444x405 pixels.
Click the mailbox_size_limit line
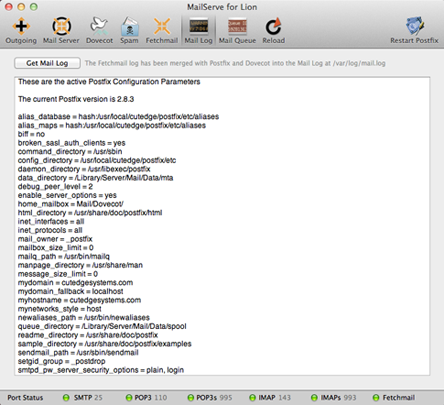click(x=56, y=248)
